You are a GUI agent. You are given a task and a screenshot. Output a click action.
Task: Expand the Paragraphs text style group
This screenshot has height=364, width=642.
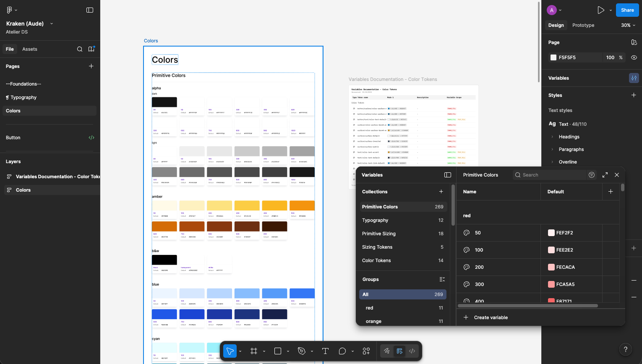click(553, 149)
